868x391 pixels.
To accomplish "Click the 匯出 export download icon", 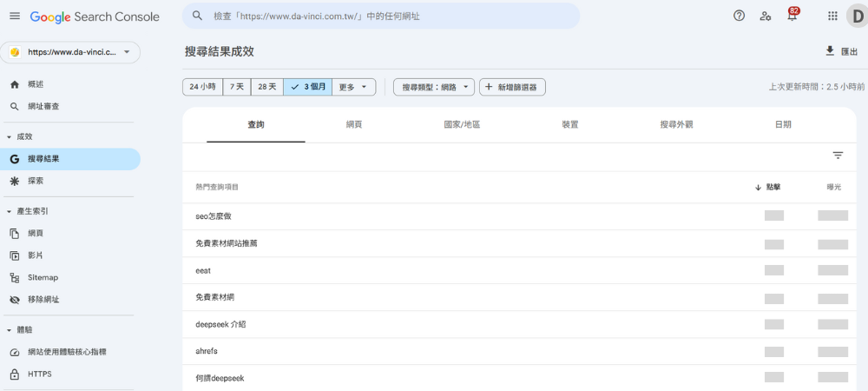I will coord(829,51).
